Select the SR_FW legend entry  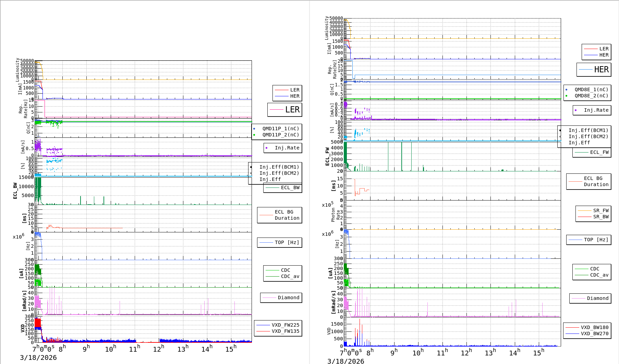[x=600, y=210]
